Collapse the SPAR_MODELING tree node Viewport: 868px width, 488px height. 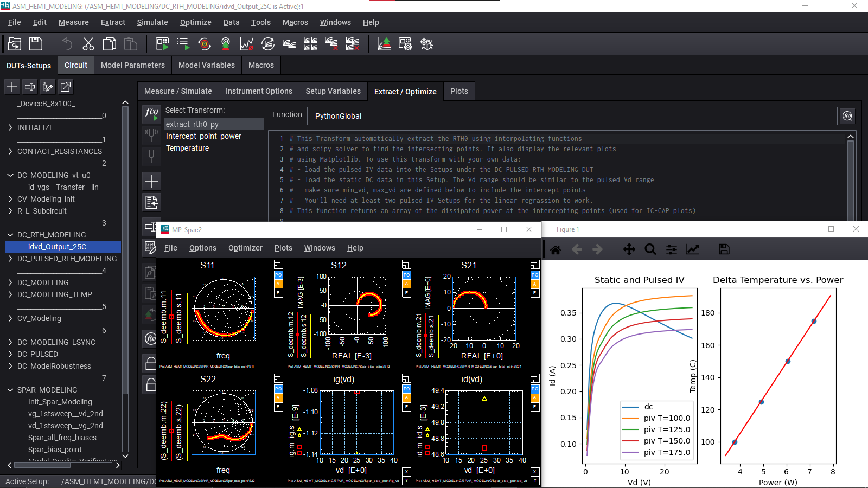pyautogui.click(x=10, y=390)
